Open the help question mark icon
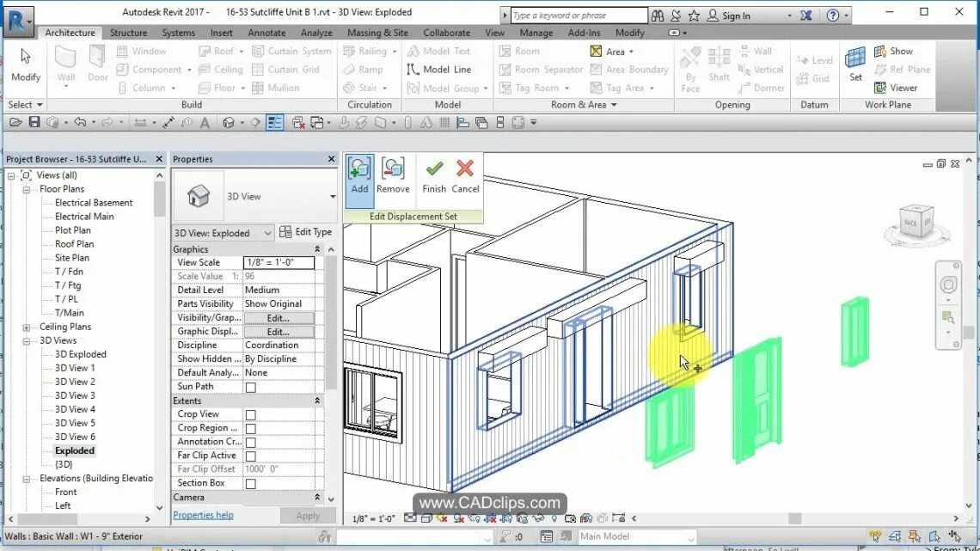The image size is (980, 551). (832, 15)
